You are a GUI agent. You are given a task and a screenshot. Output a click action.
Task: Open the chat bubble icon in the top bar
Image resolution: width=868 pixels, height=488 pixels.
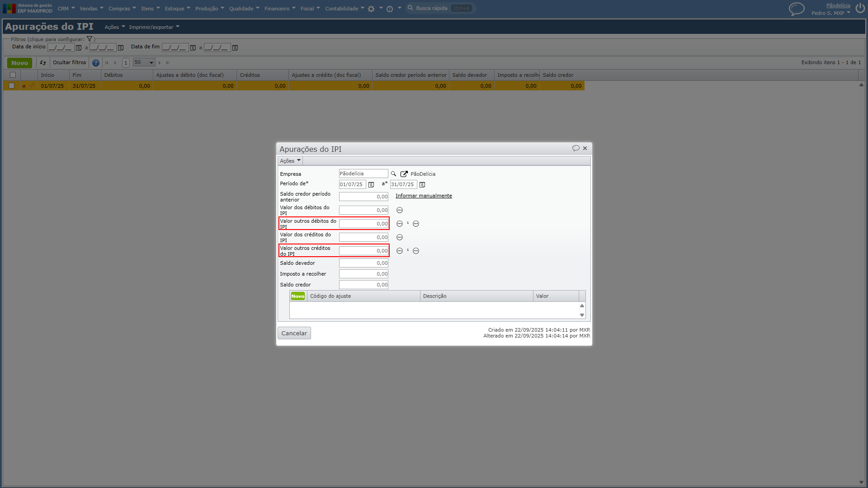(x=797, y=9)
